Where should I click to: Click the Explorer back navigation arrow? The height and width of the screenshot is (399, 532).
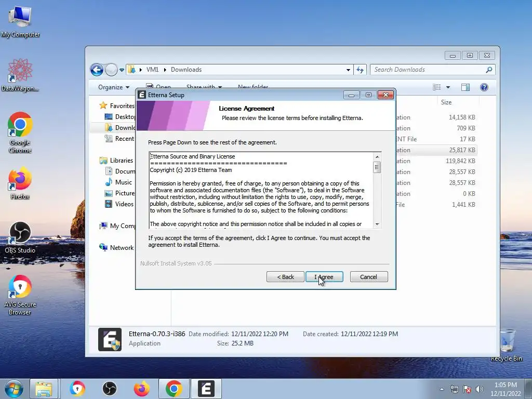point(97,70)
